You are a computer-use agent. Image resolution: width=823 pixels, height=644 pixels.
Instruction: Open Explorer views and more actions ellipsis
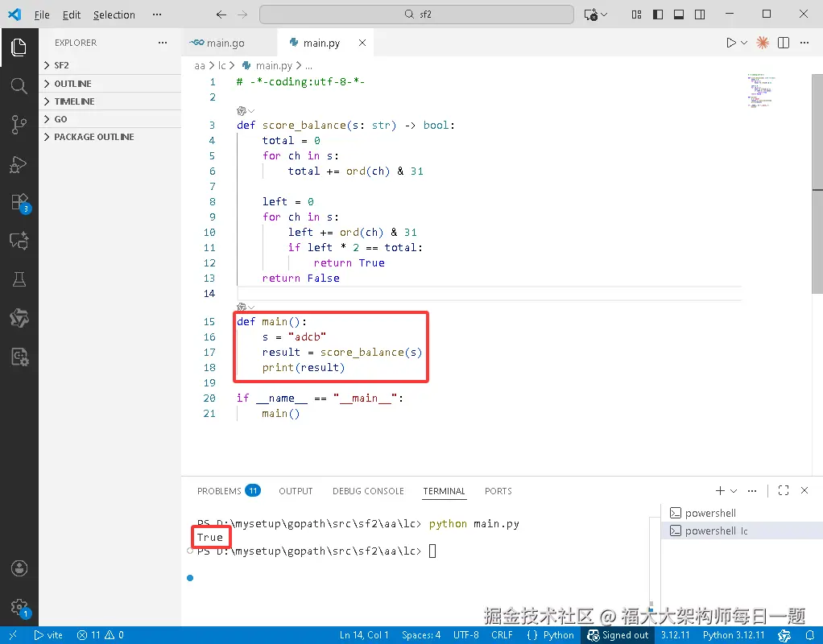163,43
